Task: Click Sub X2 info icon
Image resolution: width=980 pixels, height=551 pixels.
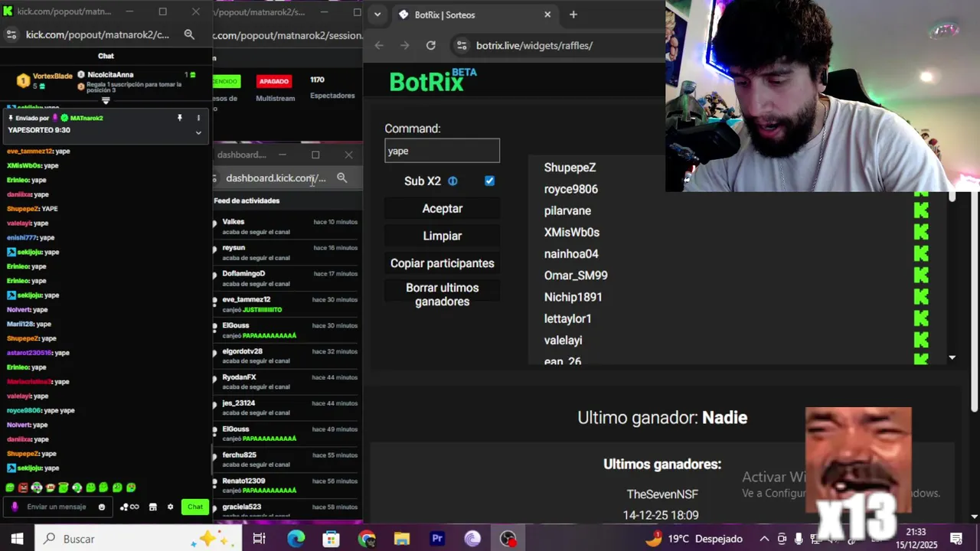Action: click(x=452, y=181)
